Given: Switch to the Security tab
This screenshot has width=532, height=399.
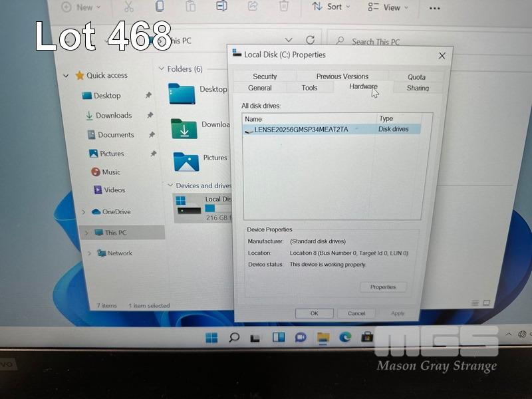Looking at the screenshot, I should point(265,76).
